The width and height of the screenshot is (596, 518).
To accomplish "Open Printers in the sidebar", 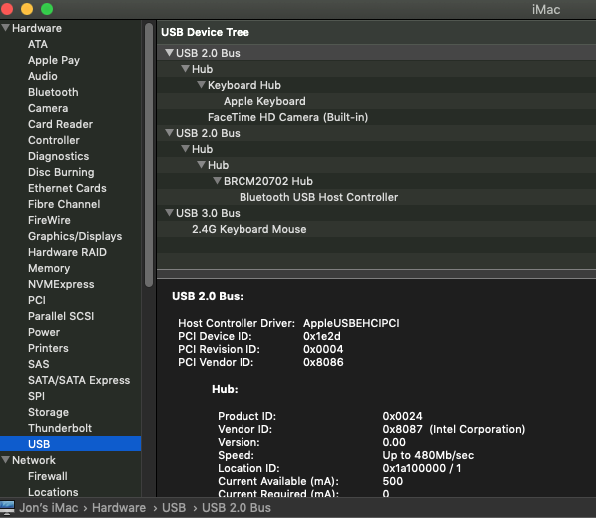I will [48, 348].
